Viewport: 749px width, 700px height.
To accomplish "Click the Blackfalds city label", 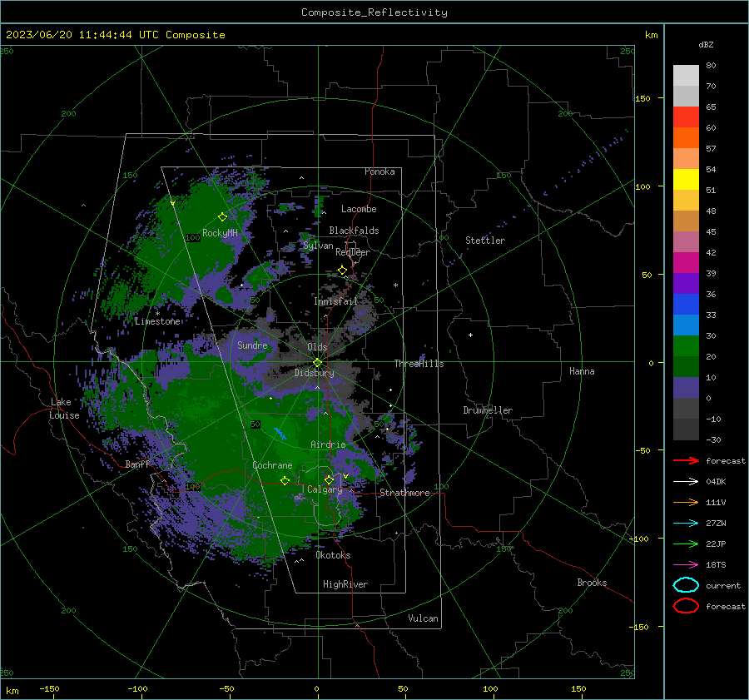I will 354,231.
